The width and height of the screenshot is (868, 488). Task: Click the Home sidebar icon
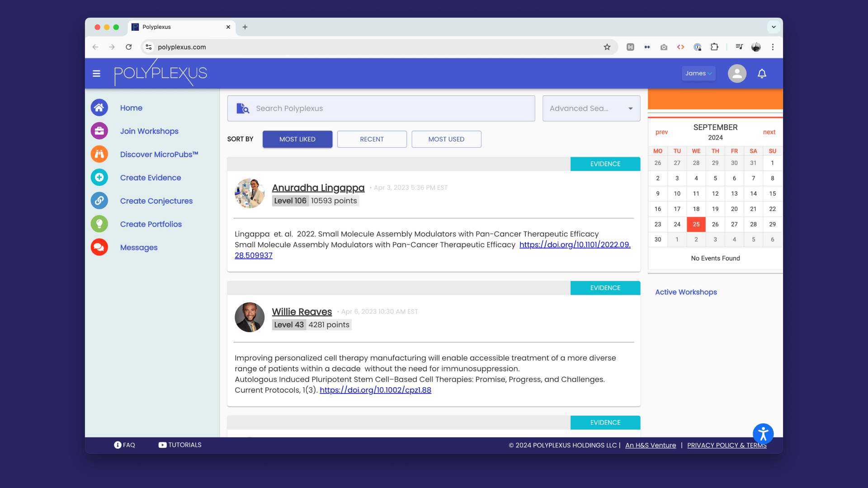coord(99,108)
